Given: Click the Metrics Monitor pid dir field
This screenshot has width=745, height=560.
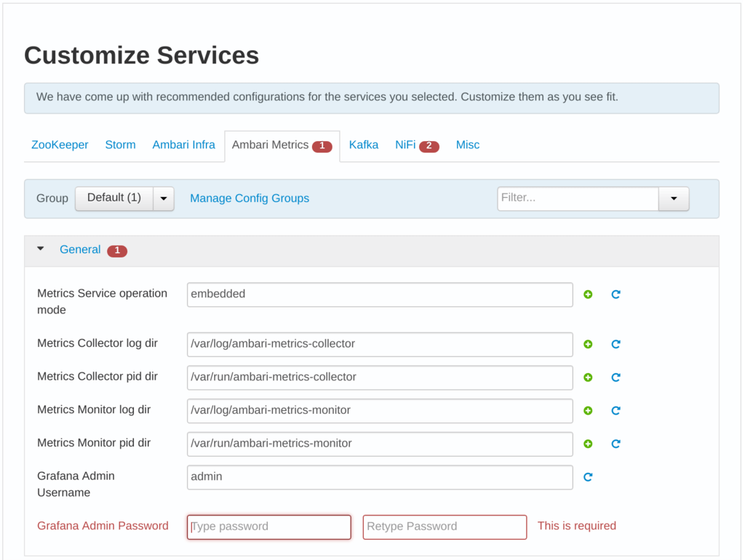Looking at the screenshot, I should [380, 444].
